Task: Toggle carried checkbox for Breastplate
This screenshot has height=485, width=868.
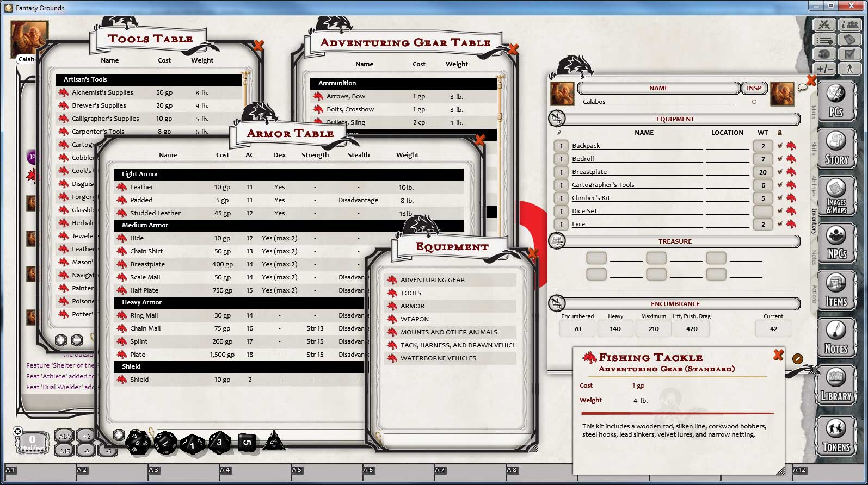Action: point(780,172)
